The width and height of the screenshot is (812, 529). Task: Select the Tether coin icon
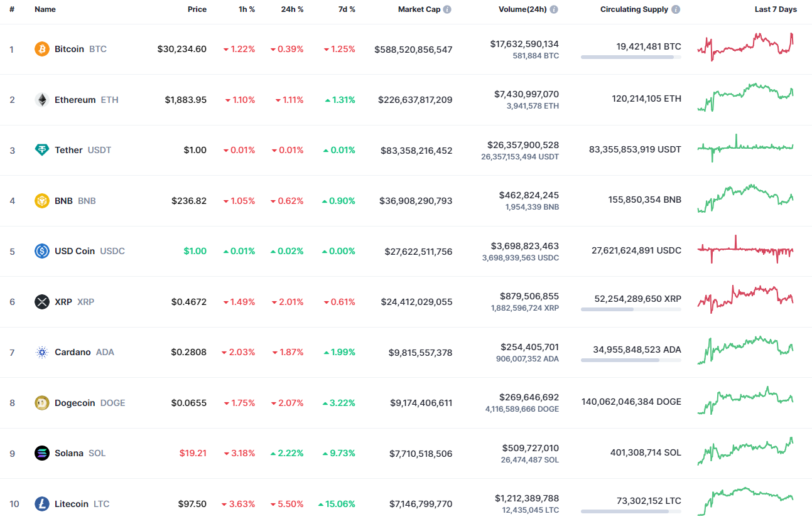(41, 150)
